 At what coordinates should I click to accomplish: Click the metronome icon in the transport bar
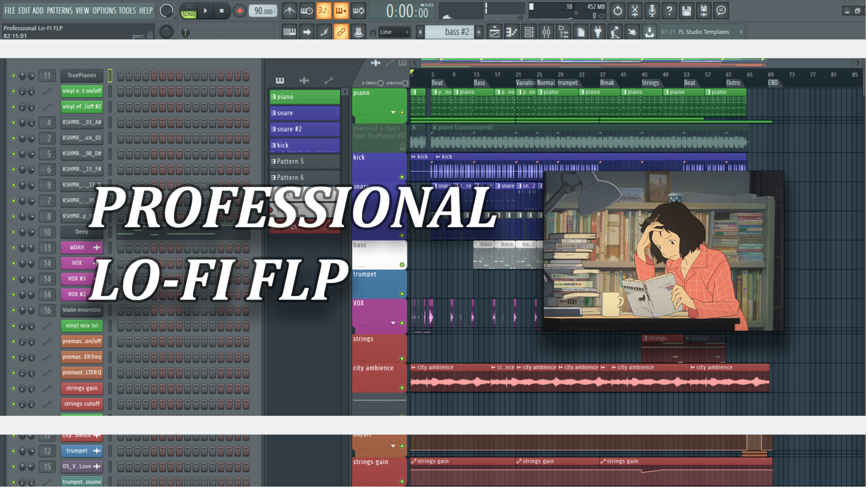(x=289, y=10)
